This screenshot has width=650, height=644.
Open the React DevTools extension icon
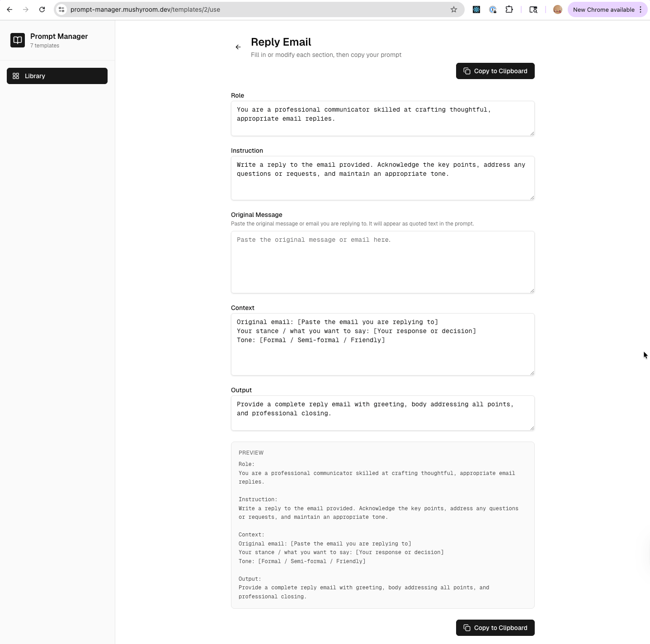[x=476, y=9]
